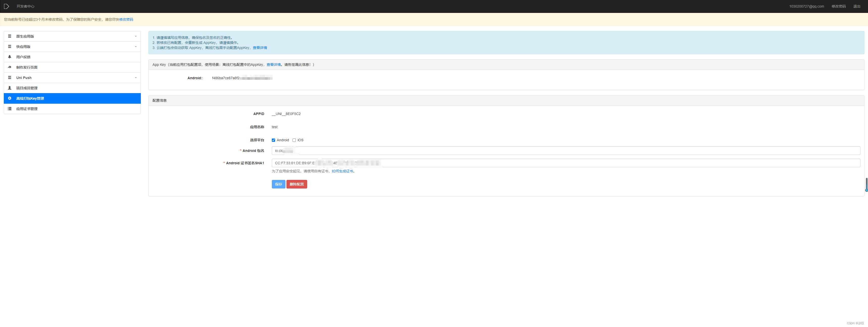Image resolution: width=868 pixels, height=327 pixels.
Task: Expand the 快应用版 dropdown arrow
Action: [136, 47]
